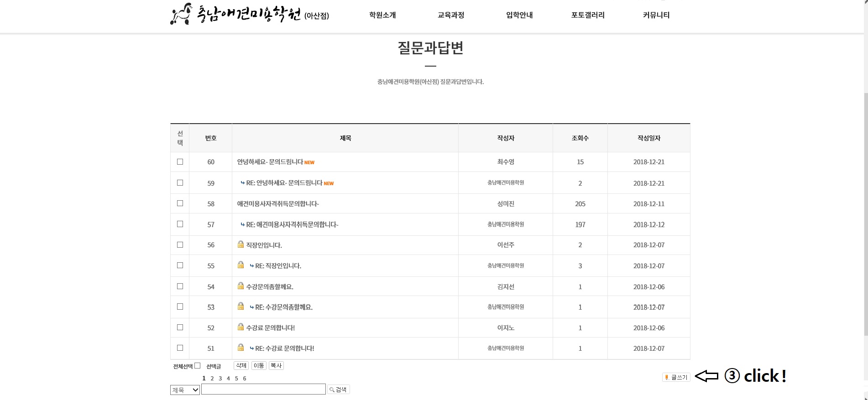Screen dimensions: 868x400
Task: Open the 커뮤니티 navigation menu
Action: 656,15
